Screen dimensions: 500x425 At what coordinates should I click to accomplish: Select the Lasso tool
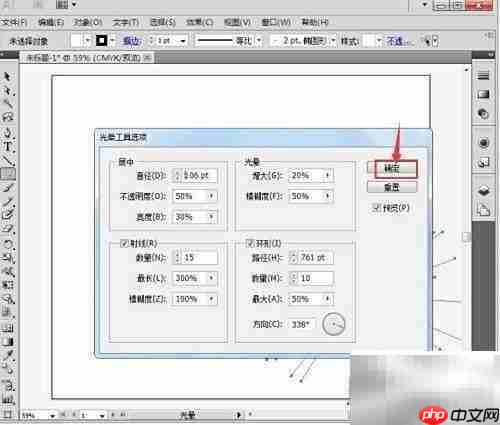tap(7, 117)
